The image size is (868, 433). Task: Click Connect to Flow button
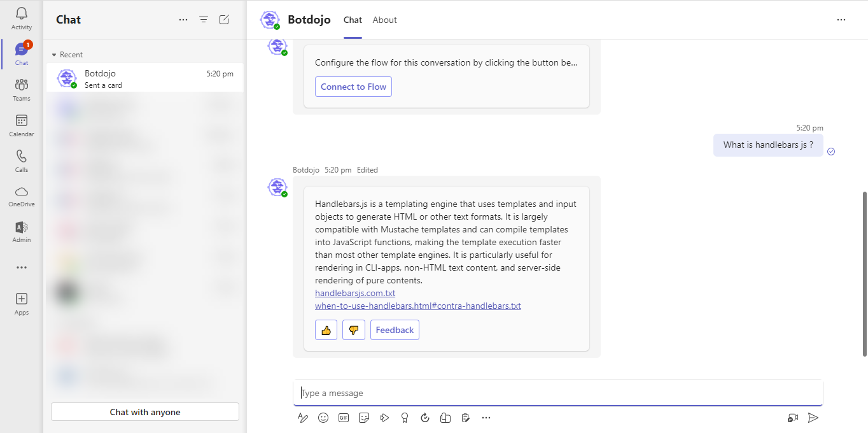point(353,87)
